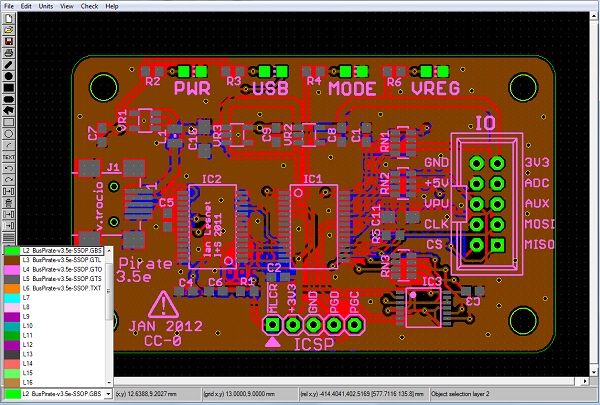Select layer L2 BusPirate-v3.5e-SSOP.GBS in the list
Viewport: 600px width, 405px height.
tap(54, 250)
